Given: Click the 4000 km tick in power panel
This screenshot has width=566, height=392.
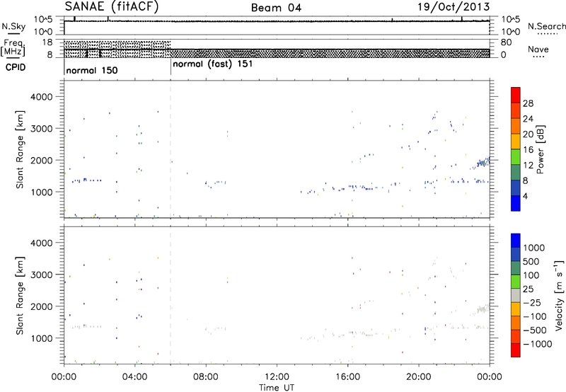Looking at the screenshot, I should tap(42, 97).
